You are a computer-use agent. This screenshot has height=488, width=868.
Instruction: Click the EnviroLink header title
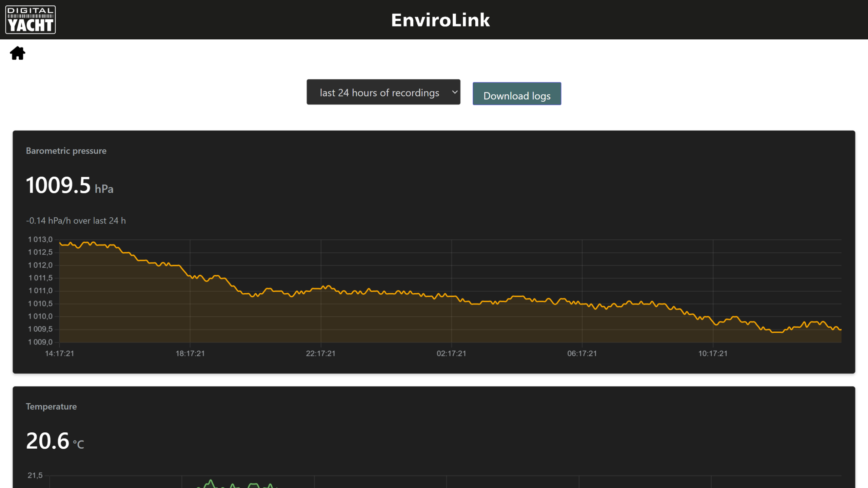[440, 20]
